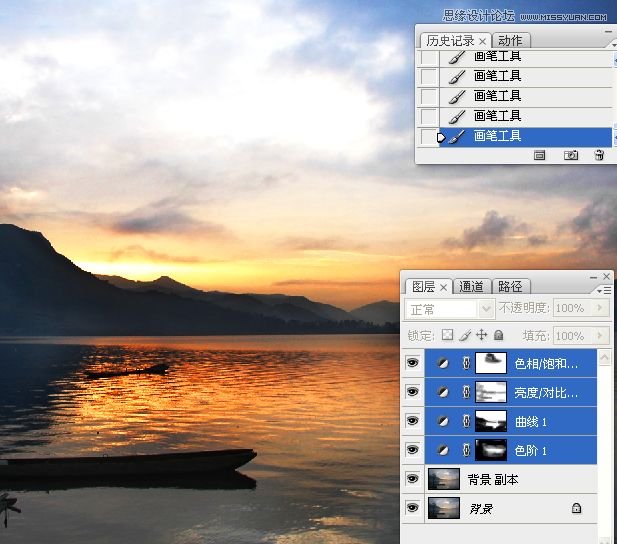Viewport: 617px width, 544px height.
Task: Switch to the 历史记录 tab
Action: pos(450,41)
